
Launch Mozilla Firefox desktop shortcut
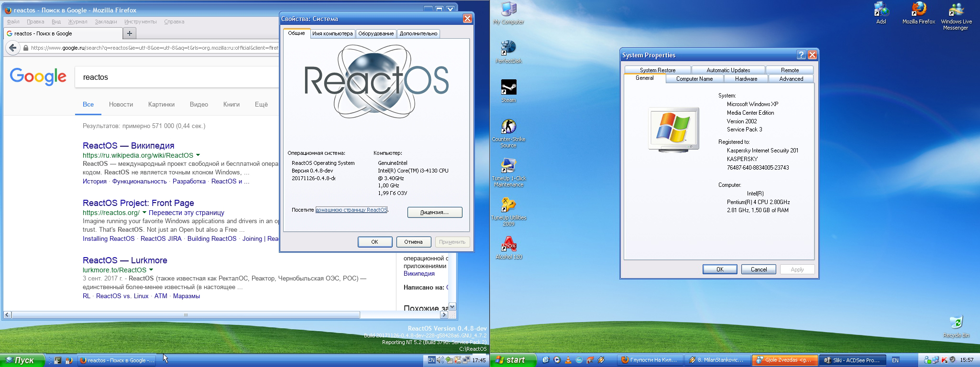919,13
